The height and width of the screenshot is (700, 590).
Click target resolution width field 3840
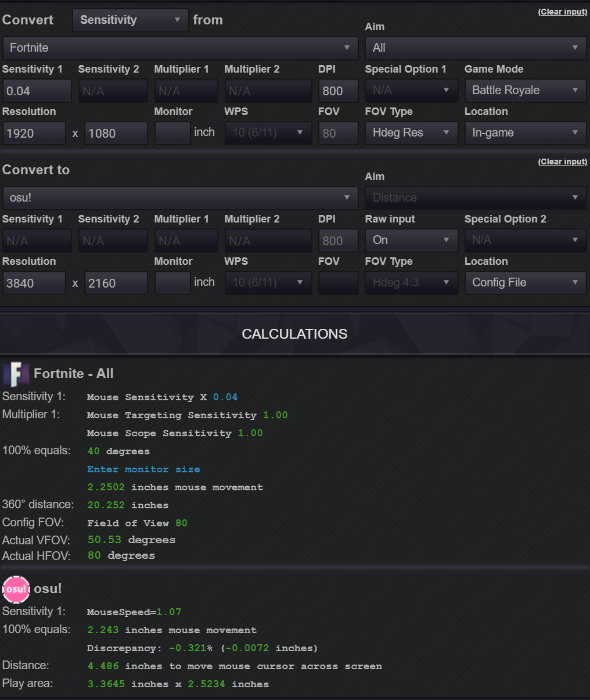click(34, 283)
